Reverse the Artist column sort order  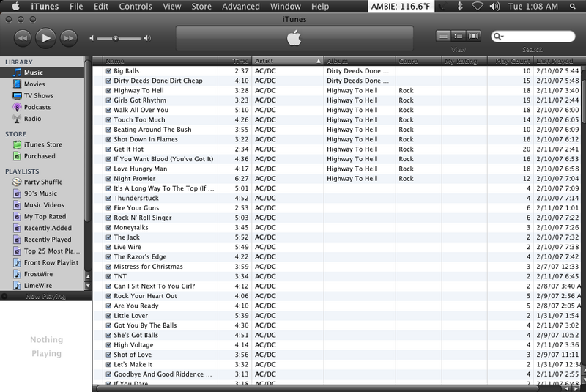(287, 61)
